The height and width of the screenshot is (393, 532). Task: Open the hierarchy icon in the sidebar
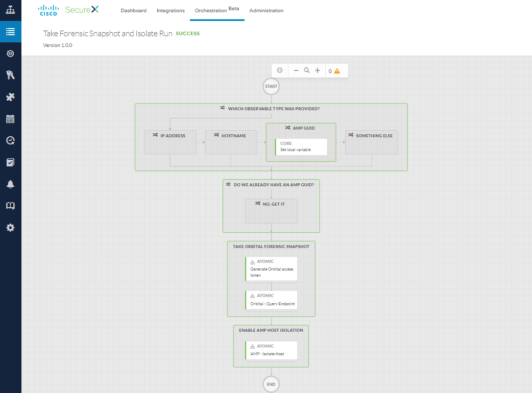tap(11, 10)
